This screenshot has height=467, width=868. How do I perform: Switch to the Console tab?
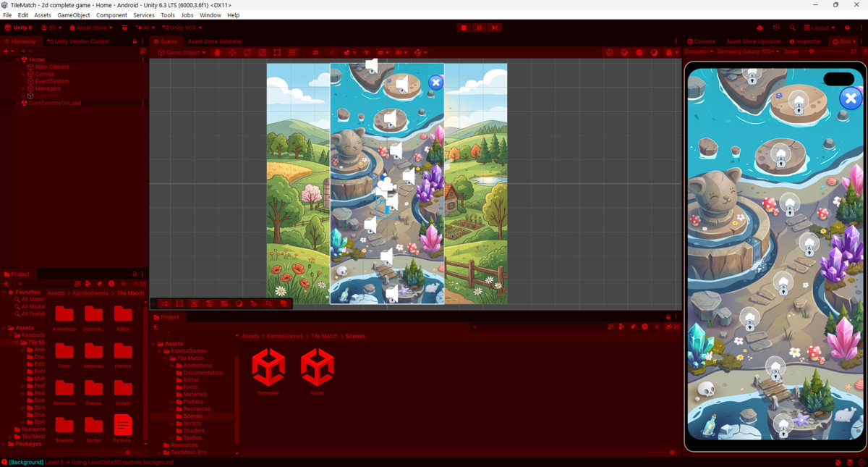701,41
